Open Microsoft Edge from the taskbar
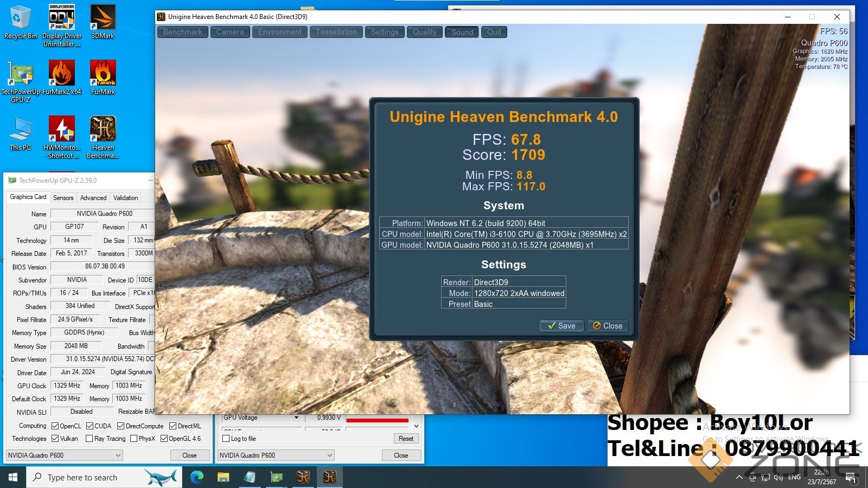The width and height of the screenshot is (868, 488). [x=196, y=477]
